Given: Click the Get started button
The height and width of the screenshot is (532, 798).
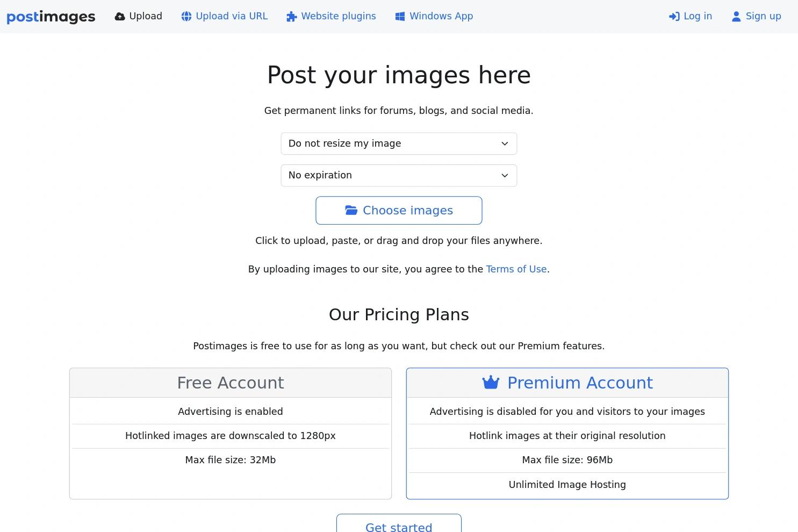Looking at the screenshot, I should [x=399, y=526].
